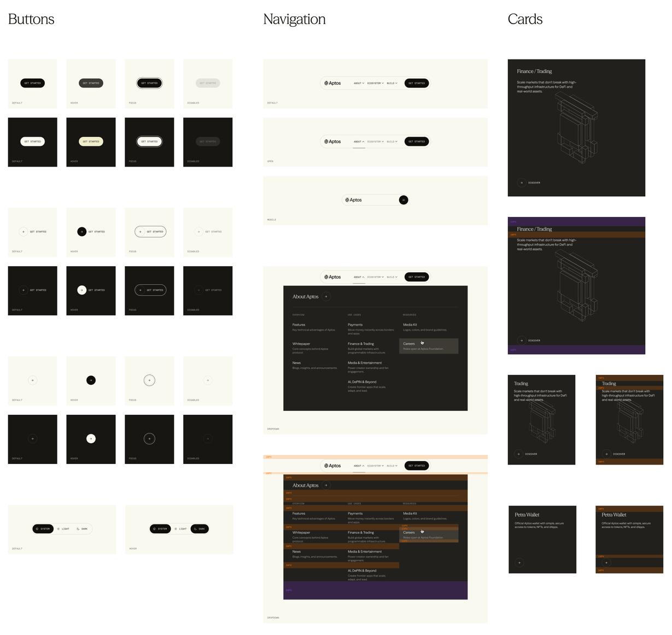Select System mode in the default theme switcher
This screenshot has height=635, width=672.
pos(43,528)
